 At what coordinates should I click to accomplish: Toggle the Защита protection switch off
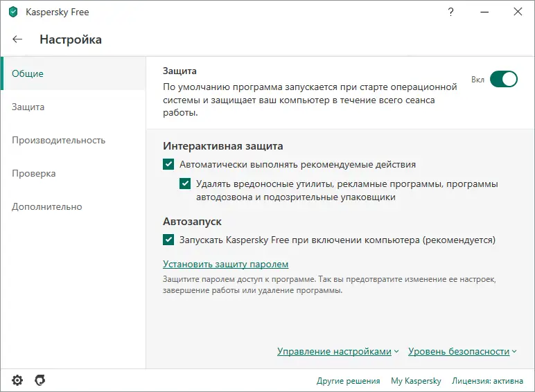[504, 79]
